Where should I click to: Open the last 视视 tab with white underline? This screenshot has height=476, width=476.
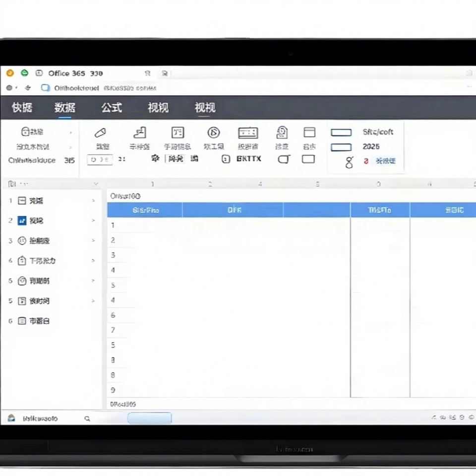[205, 108]
